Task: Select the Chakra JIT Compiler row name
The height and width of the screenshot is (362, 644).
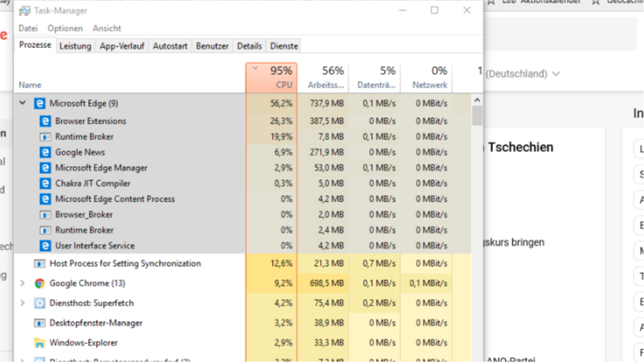Action: click(93, 183)
